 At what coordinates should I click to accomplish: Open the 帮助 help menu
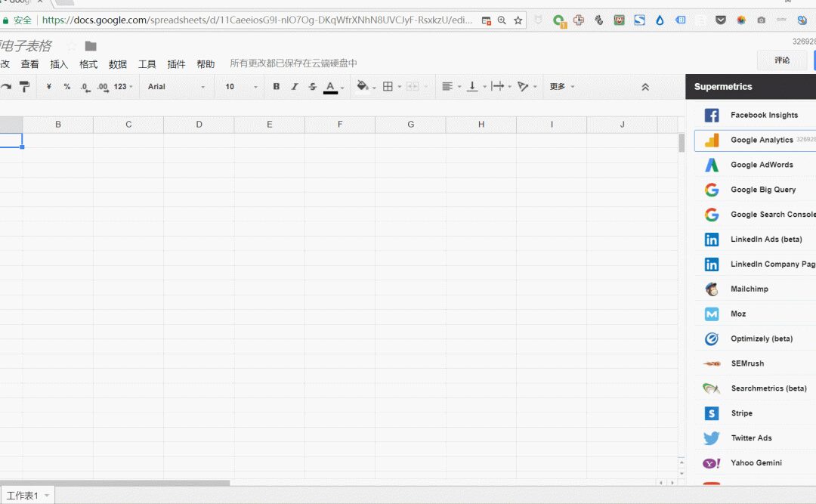[x=206, y=64]
